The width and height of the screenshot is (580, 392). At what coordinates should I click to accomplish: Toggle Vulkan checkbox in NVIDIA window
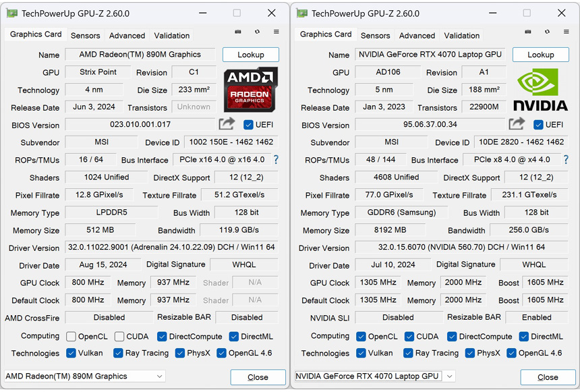pyautogui.click(x=361, y=353)
